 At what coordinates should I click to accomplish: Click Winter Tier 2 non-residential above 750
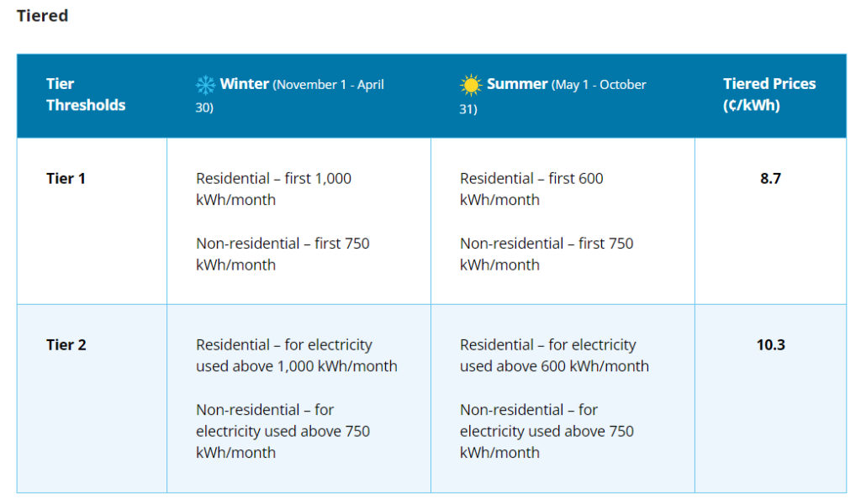283,431
